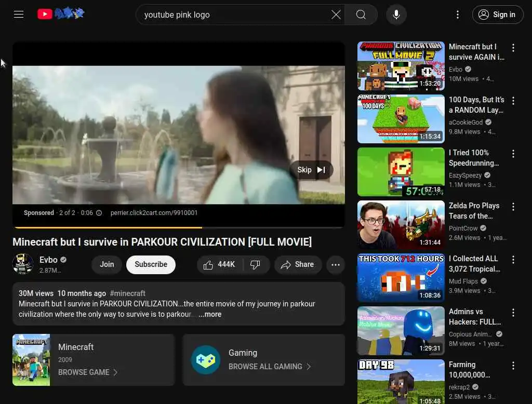
Task: Subscribe to the Evbo channel
Action: [151, 265]
